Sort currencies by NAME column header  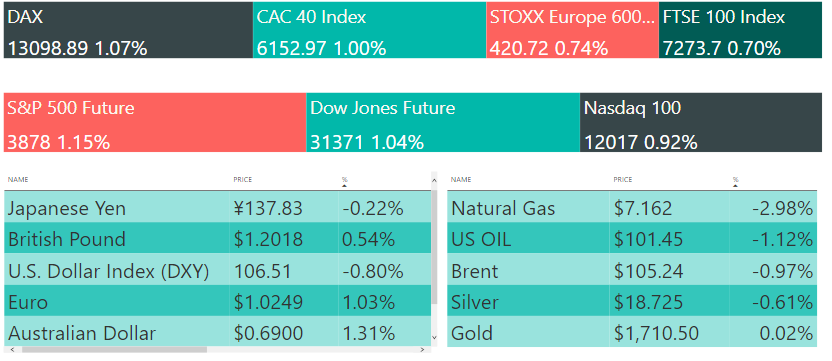[x=18, y=180]
